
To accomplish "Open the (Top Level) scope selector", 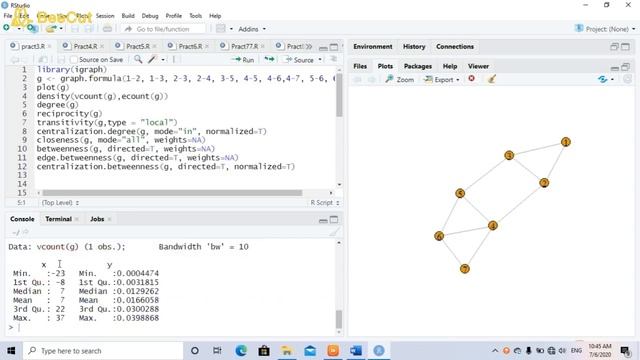I will [x=60, y=203].
